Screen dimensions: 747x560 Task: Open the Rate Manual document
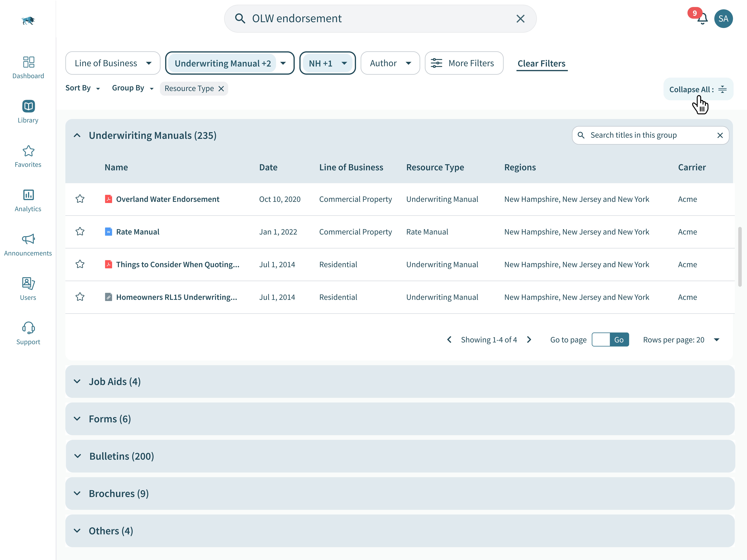point(137,232)
